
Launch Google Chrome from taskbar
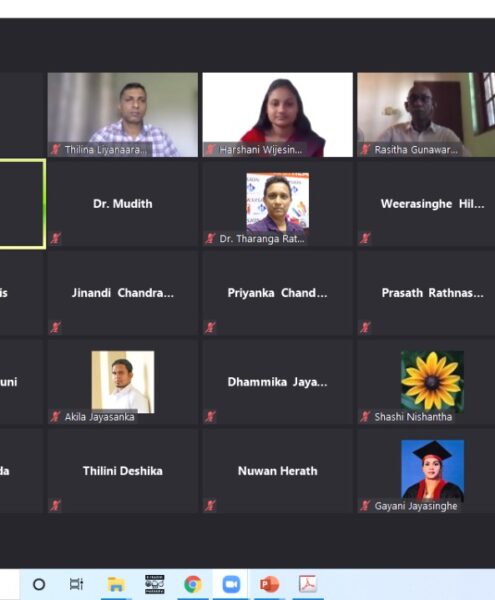point(193,584)
